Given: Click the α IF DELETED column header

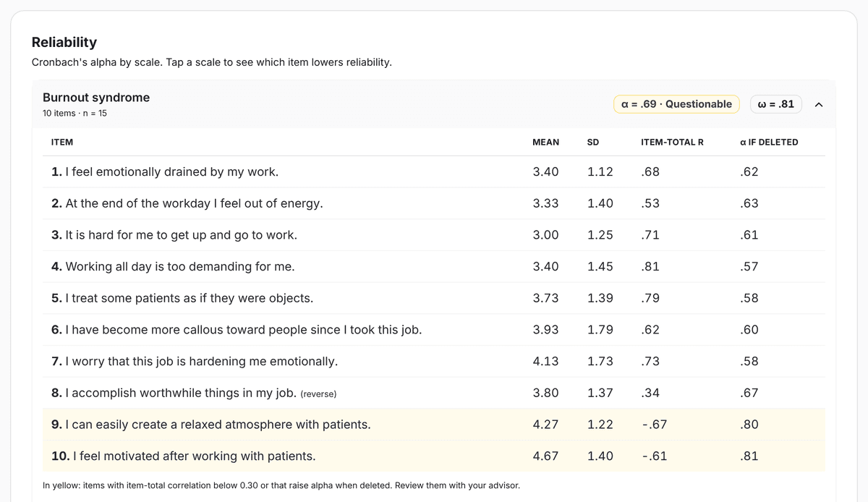Looking at the screenshot, I should click(x=769, y=142).
